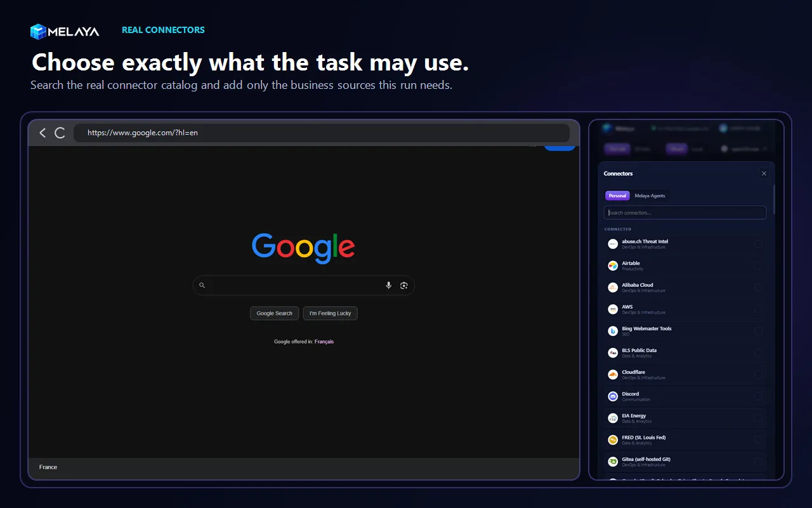This screenshot has width=812, height=508.
Task: Check the FRED (St. Louis Fed) checkbox
Action: coord(758,440)
